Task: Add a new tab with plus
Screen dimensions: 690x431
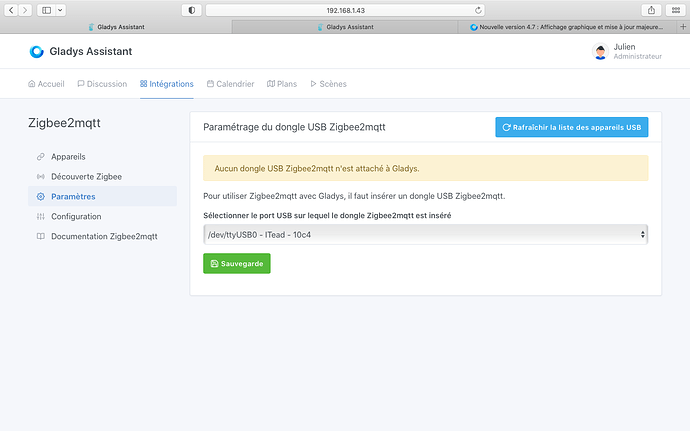Action: [683, 27]
